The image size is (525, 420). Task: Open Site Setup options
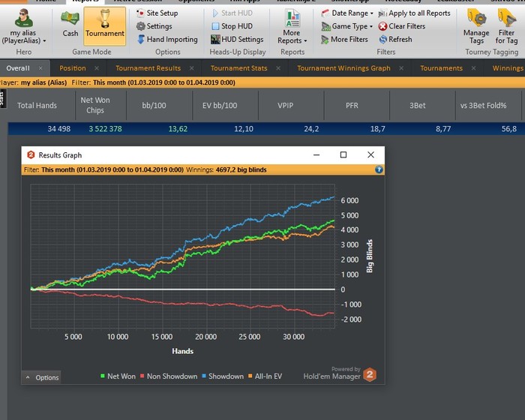click(x=157, y=13)
